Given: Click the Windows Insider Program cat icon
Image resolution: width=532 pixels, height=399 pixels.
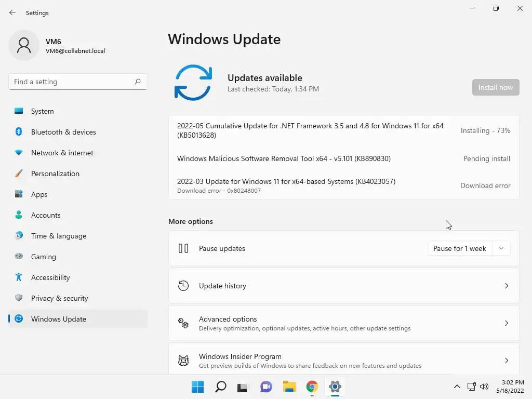Looking at the screenshot, I should pyautogui.click(x=183, y=361).
